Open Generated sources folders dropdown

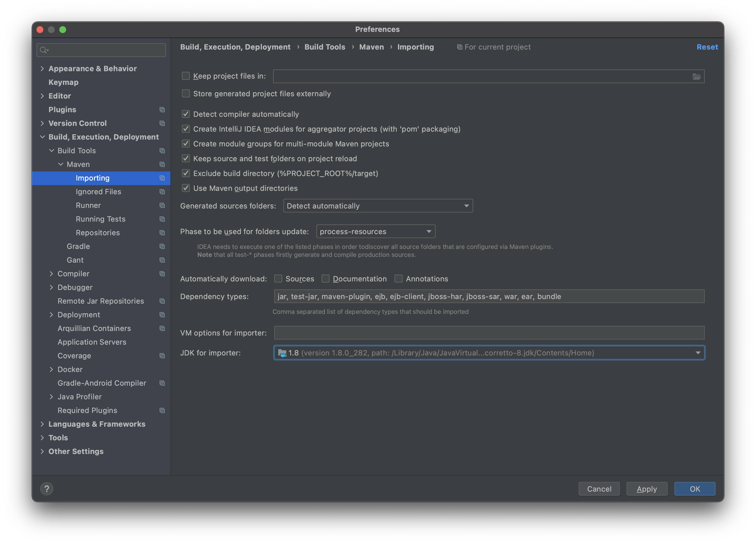click(378, 206)
